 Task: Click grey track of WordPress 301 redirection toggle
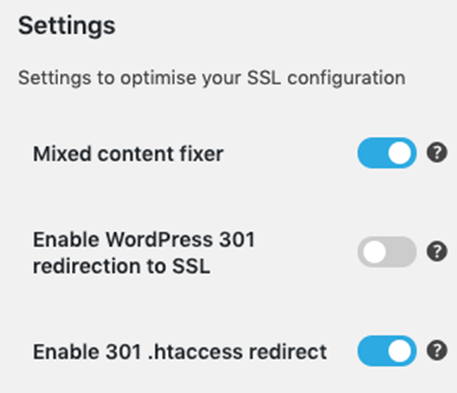pyautogui.click(x=402, y=252)
